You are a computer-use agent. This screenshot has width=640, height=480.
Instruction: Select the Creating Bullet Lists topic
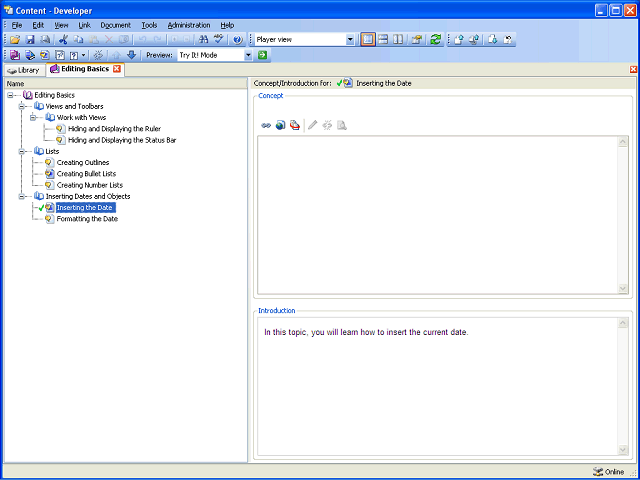coord(86,174)
